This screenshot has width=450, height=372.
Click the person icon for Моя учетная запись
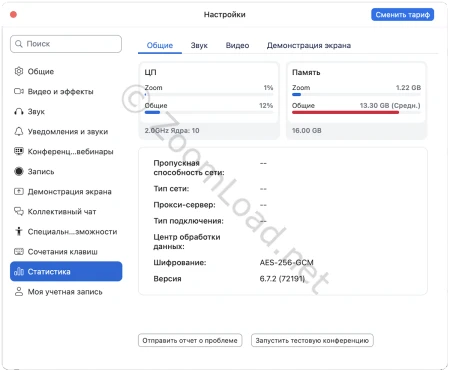(19, 291)
